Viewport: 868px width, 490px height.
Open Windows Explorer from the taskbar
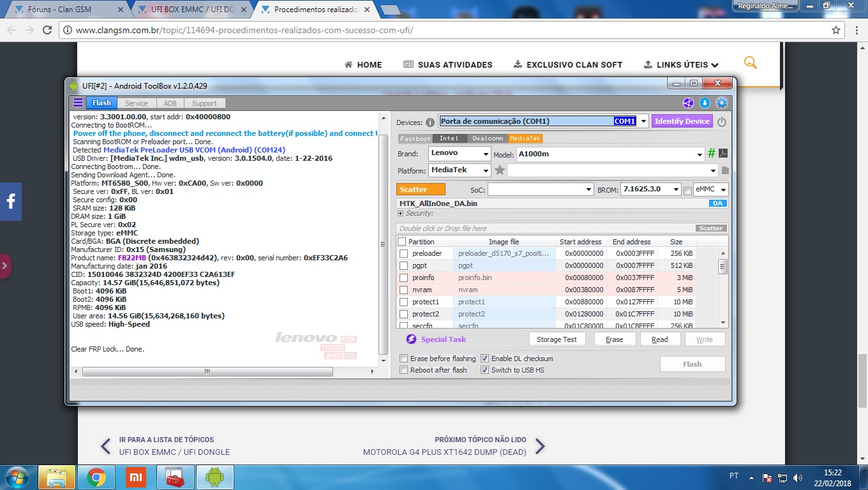pyautogui.click(x=57, y=477)
